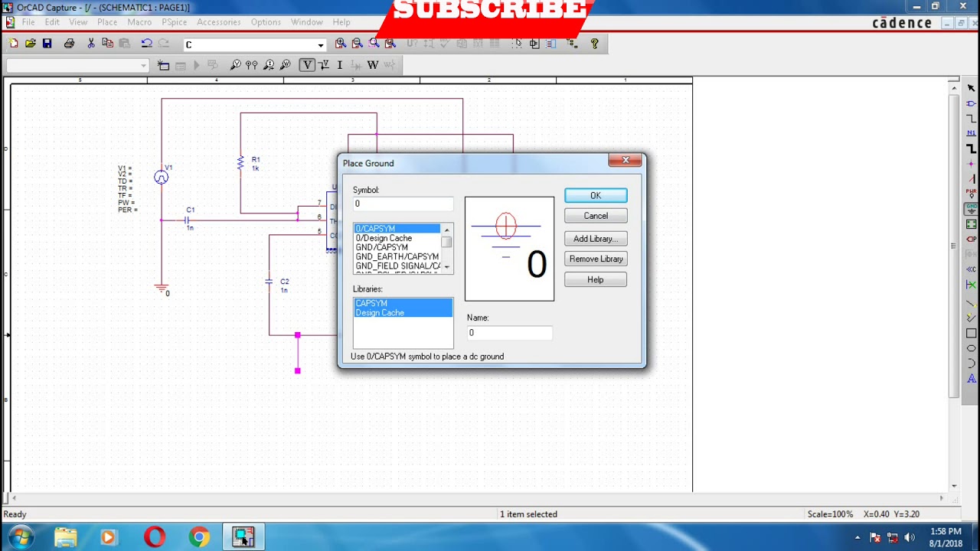The image size is (980, 551).
Task: Click the Add Library button
Action: (596, 239)
